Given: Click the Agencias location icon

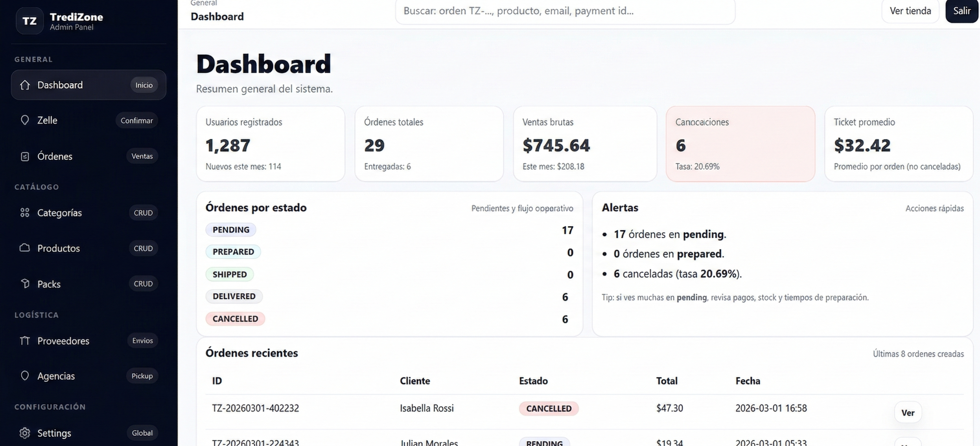Looking at the screenshot, I should pyautogui.click(x=25, y=376).
